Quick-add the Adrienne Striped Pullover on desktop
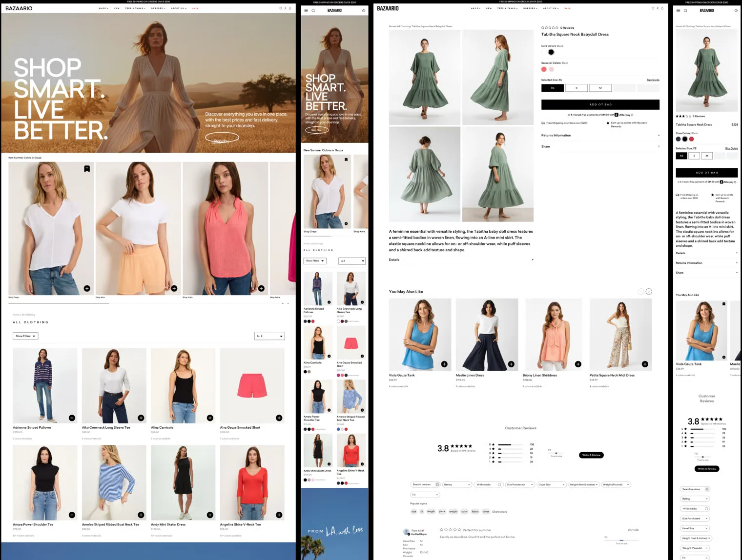This screenshot has height=560, width=742. coord(72,418)
